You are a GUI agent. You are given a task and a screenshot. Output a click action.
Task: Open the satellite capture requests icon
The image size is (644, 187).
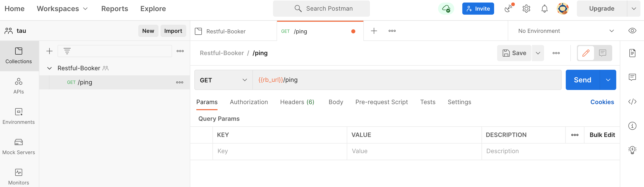pos(509,9)
